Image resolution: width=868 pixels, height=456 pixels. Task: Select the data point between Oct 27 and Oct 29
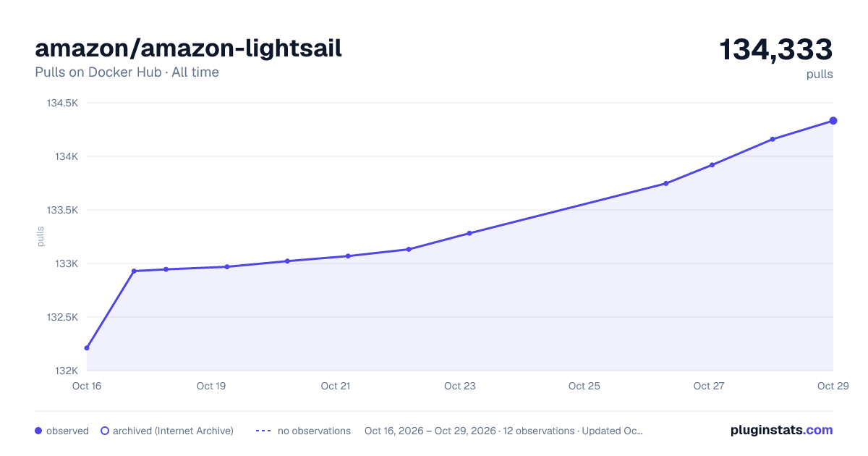click(x=773, y=139)
